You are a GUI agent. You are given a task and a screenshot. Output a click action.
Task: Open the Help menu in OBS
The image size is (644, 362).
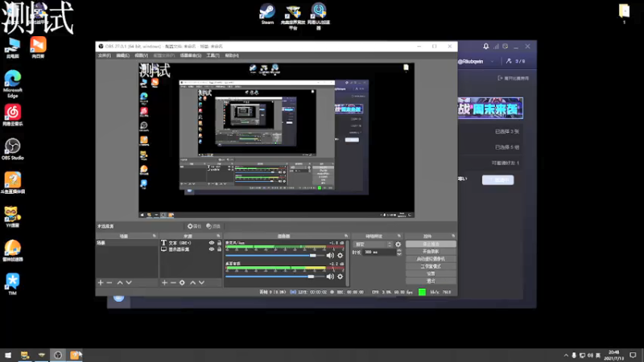pyautogui.click(x=232, y=56)
